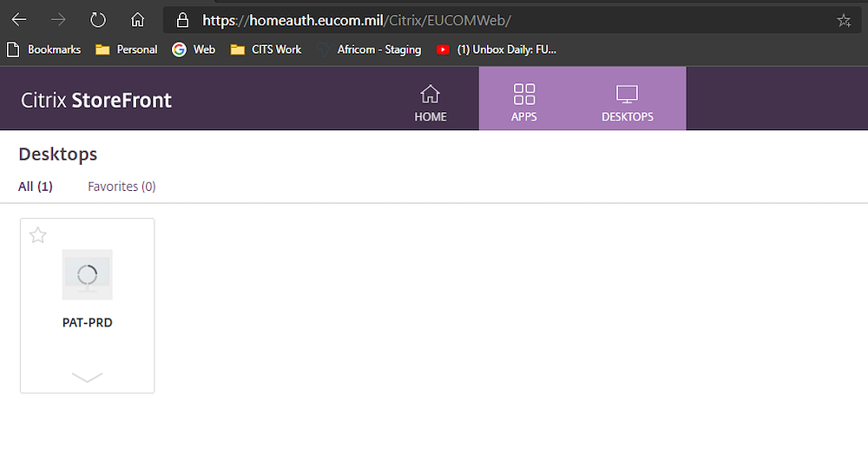The width and height of the screenshot is (868, 454).
Task: Click the Desktops page heading
Action: click(58, 154)
